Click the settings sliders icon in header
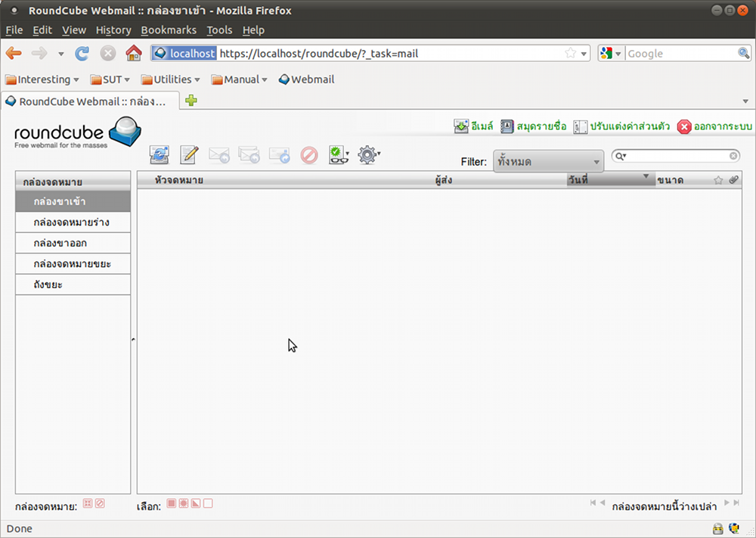Screen dimensions: 756x538 (580, 127)
